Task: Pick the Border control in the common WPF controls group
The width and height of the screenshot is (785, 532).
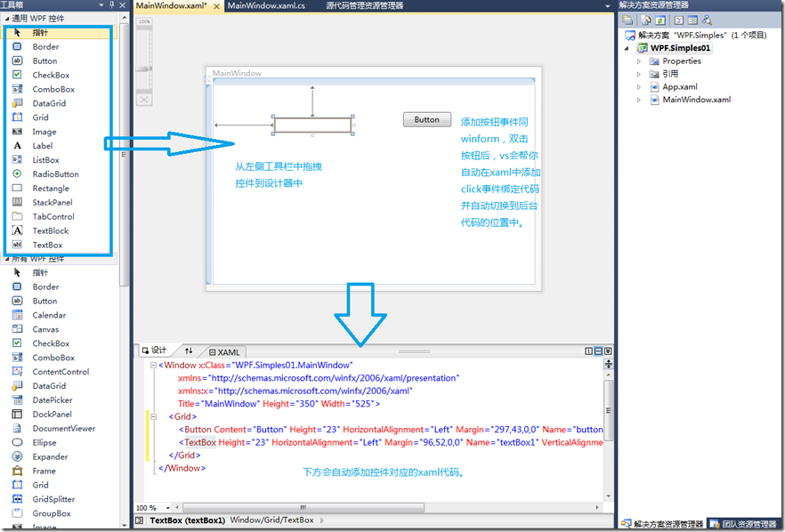Action: [x=61, y=46]
